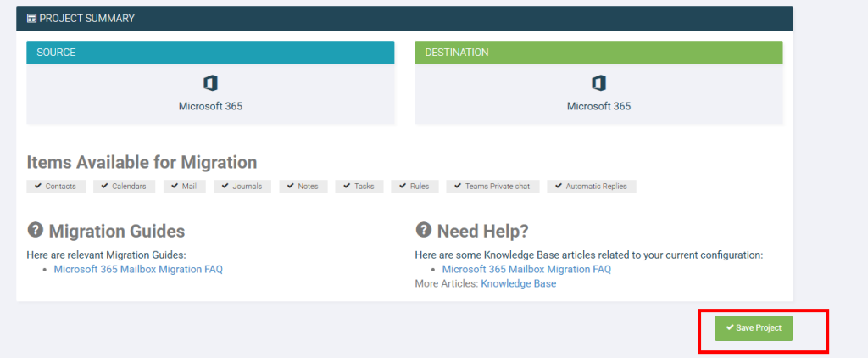Open Microsoft 365 Mailbox Migration FAQ under Migration Guides
This screenshot has height=358, width=868.
tap(138, 269)
